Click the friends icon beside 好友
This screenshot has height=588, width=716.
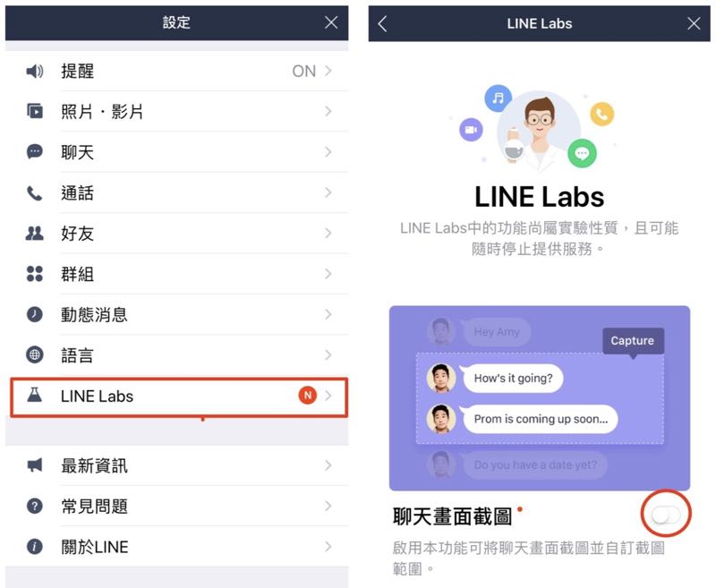point(35,234)
